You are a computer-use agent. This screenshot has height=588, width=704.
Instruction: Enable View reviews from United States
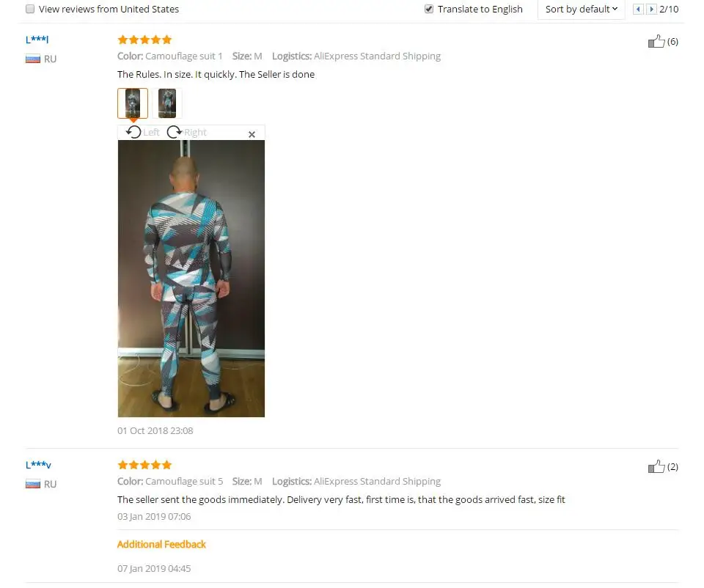30,9
